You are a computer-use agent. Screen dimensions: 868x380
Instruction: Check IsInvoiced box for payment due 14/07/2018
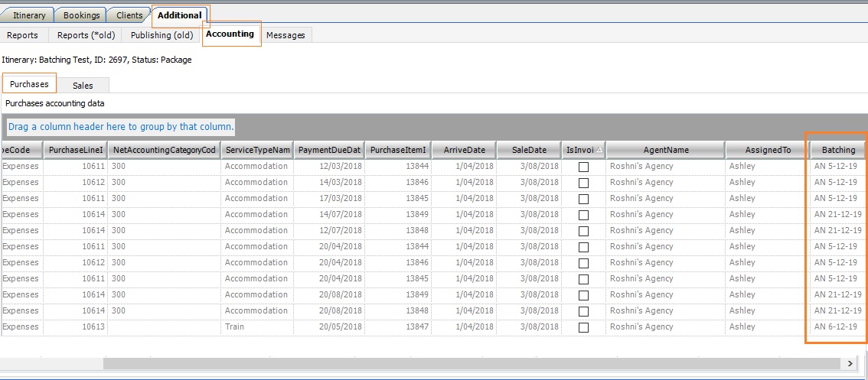(583, 215)
